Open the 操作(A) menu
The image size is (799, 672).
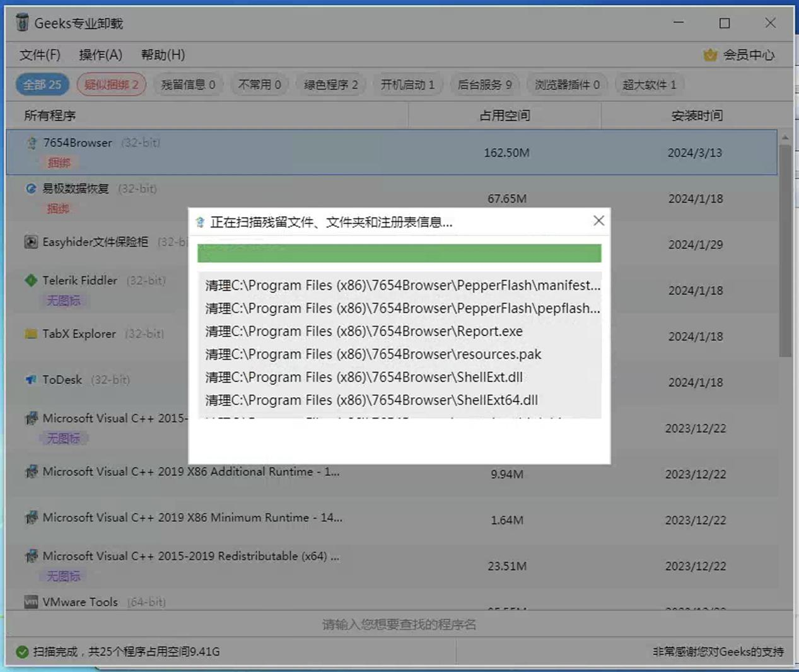tap(101, 55)
